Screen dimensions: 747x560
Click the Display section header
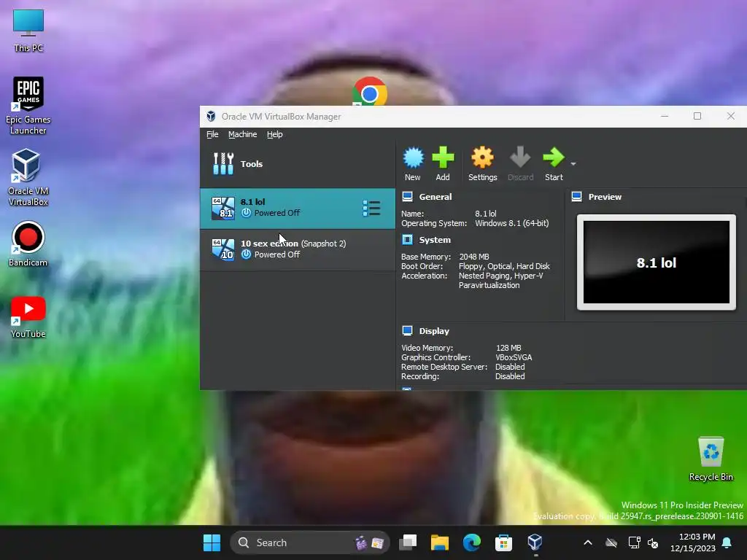tap(434, 331)
